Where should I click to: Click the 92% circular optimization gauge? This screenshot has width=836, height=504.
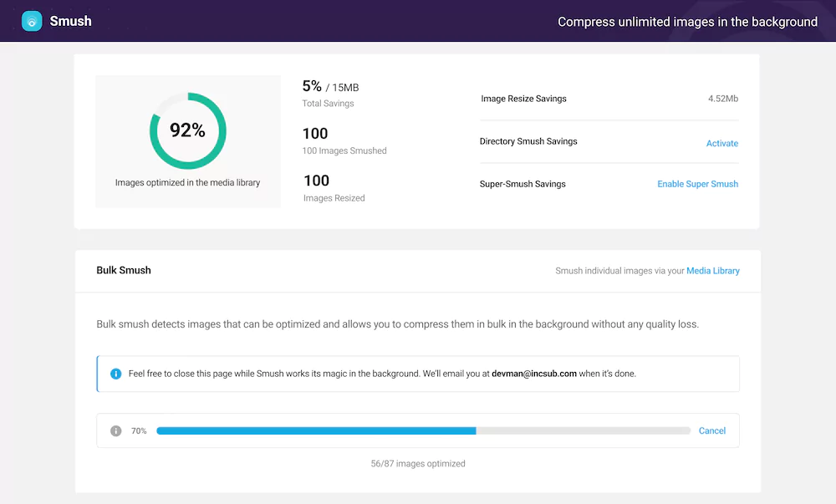coord(188,130)
